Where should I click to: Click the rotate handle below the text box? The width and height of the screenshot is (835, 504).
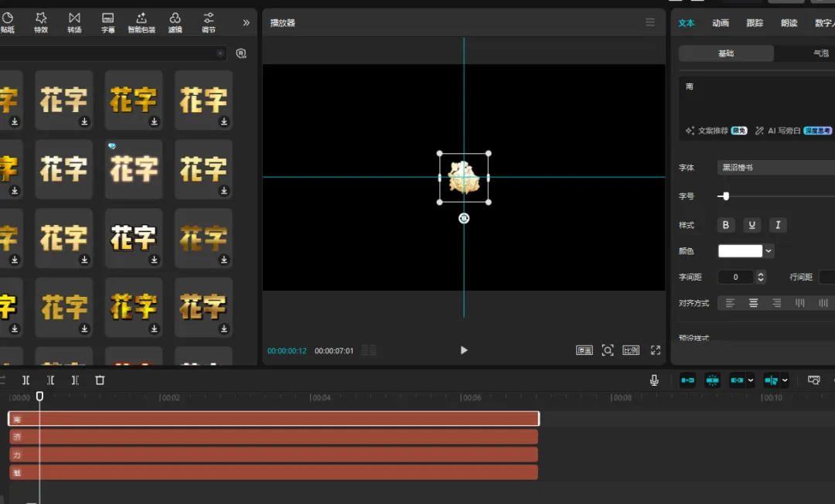pyautogui.click(x=464, y=218)
